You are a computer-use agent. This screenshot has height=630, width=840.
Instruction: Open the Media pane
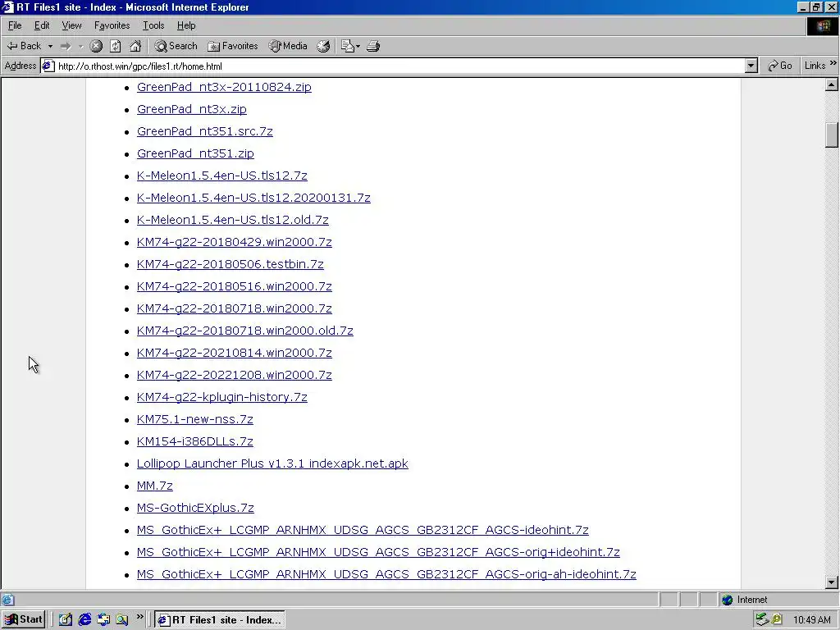tap(288, 46)
